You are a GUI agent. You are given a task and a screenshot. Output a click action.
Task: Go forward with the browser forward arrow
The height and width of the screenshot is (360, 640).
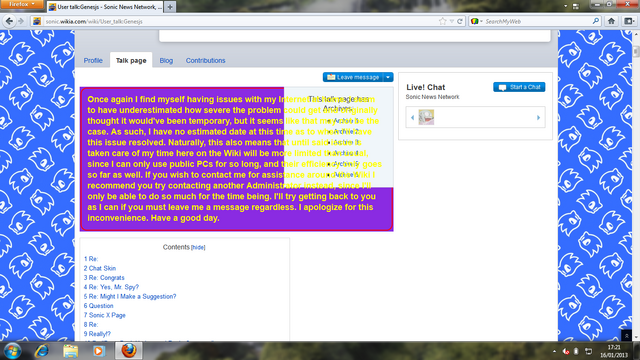pyautogui.click(x=21, y=21)
